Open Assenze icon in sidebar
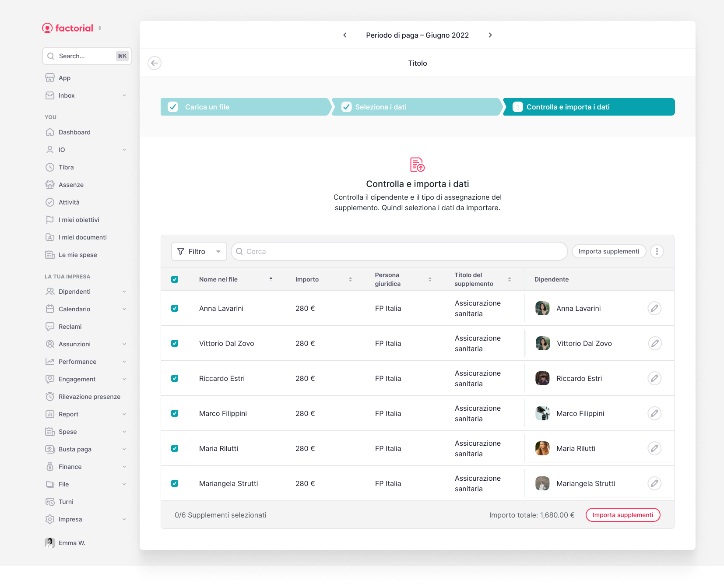The image size is (724, 588). tap(50, 185)
